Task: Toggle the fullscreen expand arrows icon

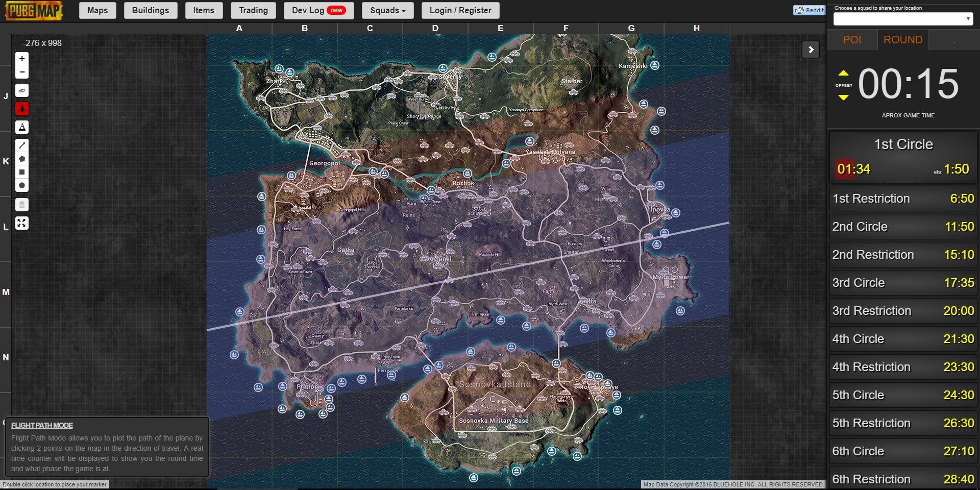Action: point(22,223)
